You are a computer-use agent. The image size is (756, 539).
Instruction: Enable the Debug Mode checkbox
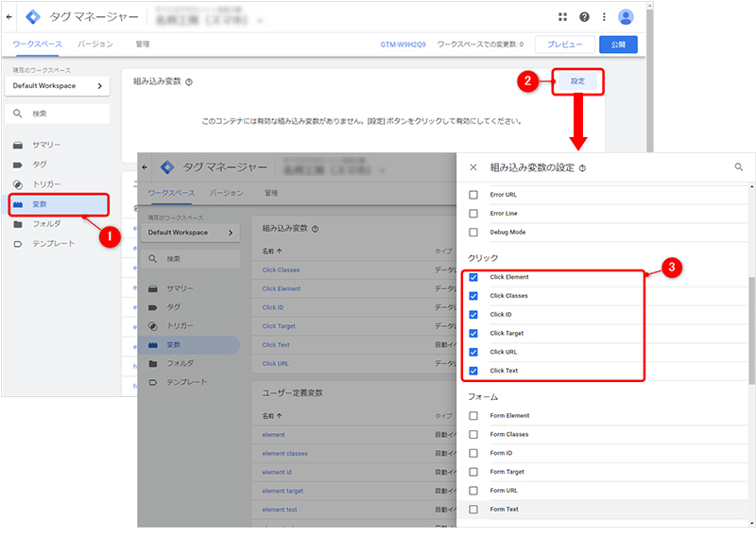point(473,232)
